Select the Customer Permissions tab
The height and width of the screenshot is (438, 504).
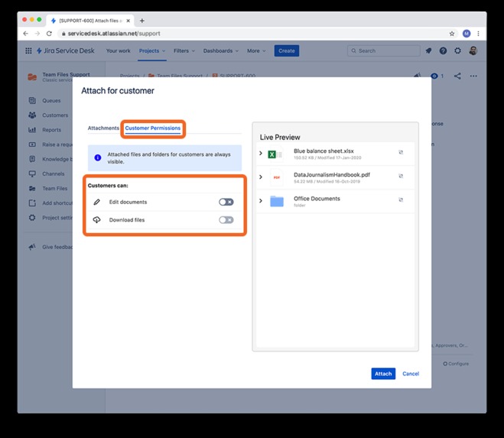[x=153, y=128]
